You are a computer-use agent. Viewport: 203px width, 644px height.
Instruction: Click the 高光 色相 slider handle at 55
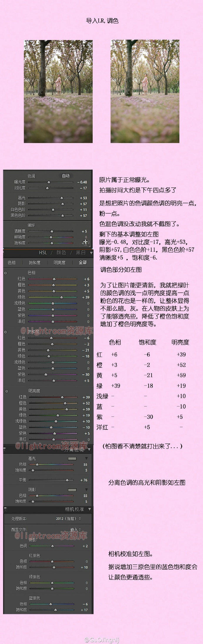(x=37, y=464)
